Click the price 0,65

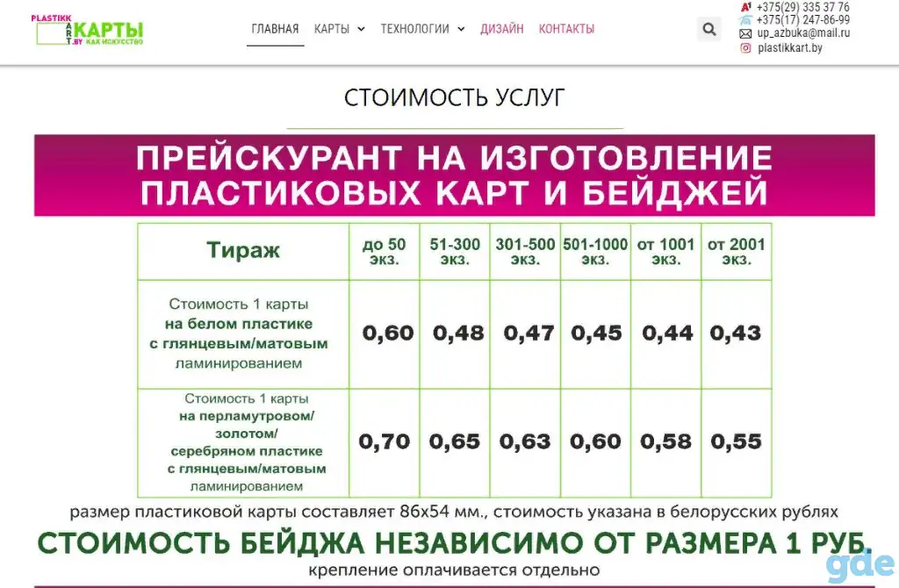[x=455, y=441]
